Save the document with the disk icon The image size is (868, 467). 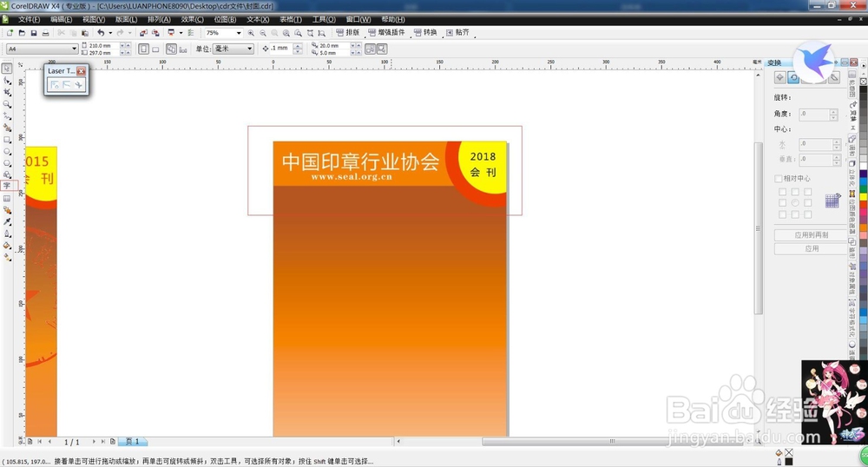tap(34, 33)
